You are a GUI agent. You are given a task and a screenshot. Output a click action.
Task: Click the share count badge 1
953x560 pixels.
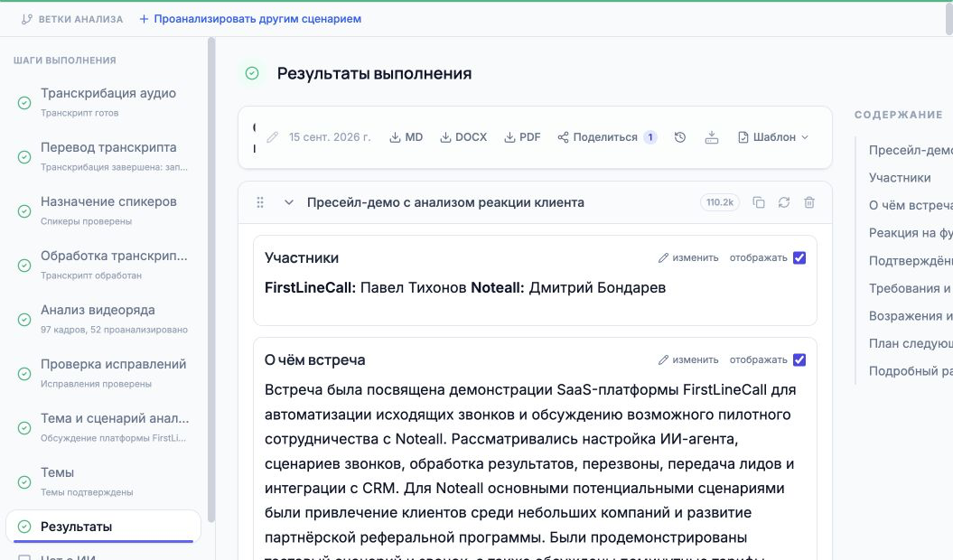[650, 137]
